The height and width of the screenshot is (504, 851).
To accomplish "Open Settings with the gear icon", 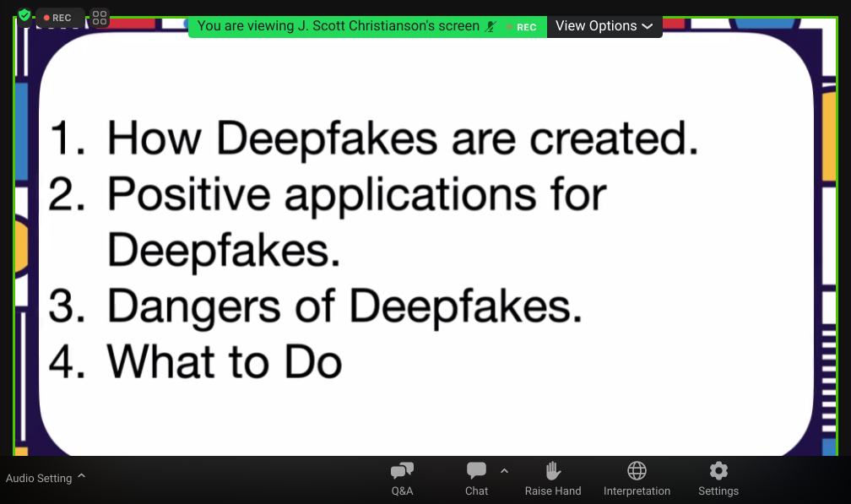I will pos(718,479).
